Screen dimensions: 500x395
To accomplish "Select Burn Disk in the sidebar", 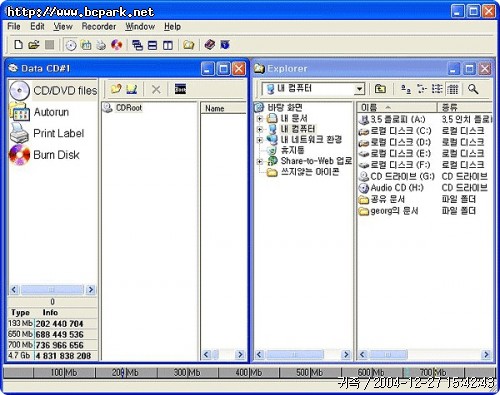I will pos(44,155).
